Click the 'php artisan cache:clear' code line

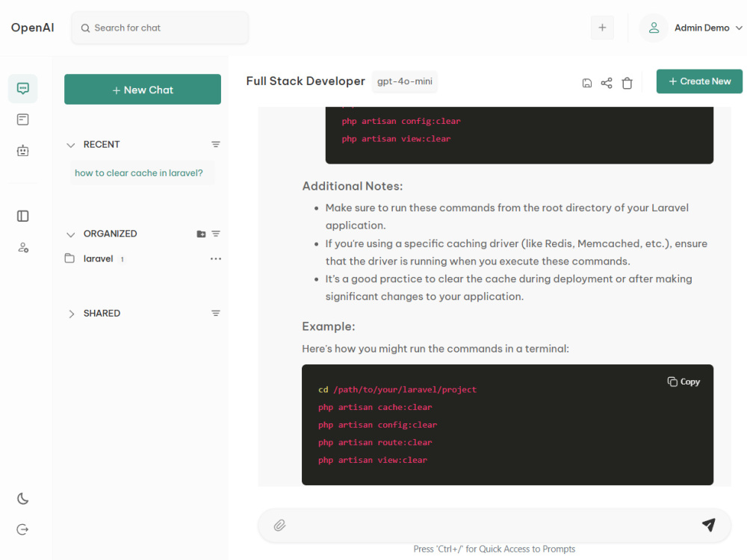point(375,407)
